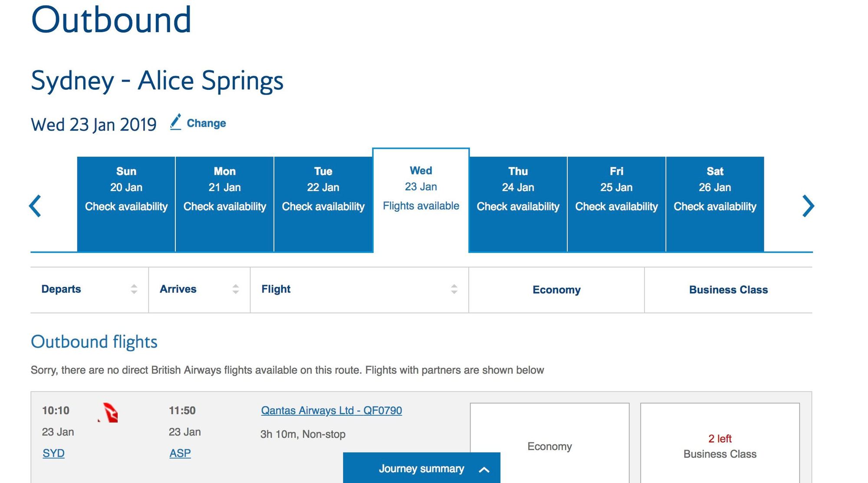
Task: Select Mon 21 Jan date tab
Action: click(x=225, y=204)
